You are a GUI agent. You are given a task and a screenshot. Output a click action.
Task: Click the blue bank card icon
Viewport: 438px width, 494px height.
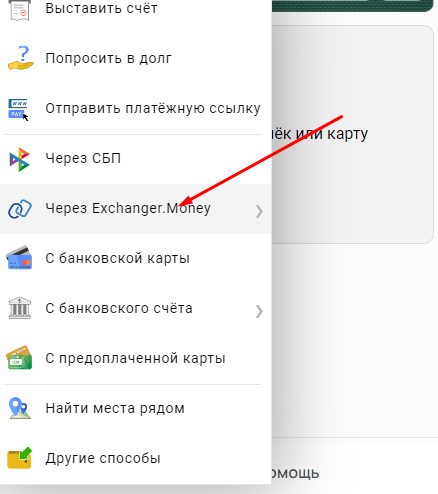(19, 258)
